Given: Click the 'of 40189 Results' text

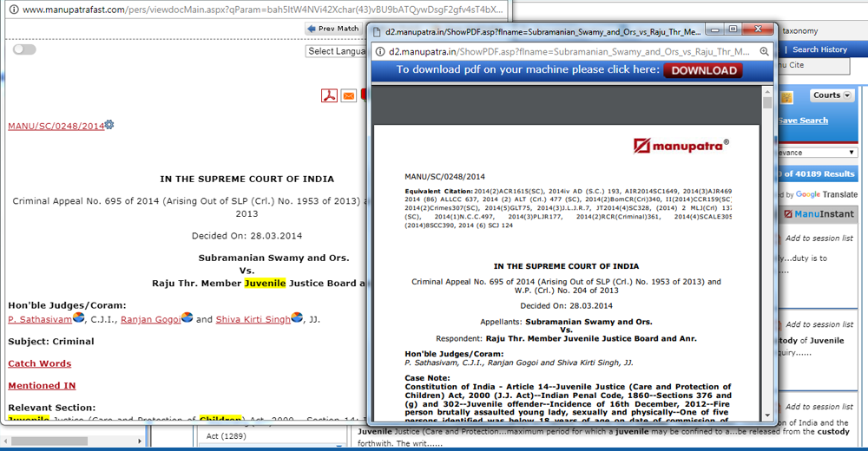Looking at the screenshot, I should click(x=819, y=173).
